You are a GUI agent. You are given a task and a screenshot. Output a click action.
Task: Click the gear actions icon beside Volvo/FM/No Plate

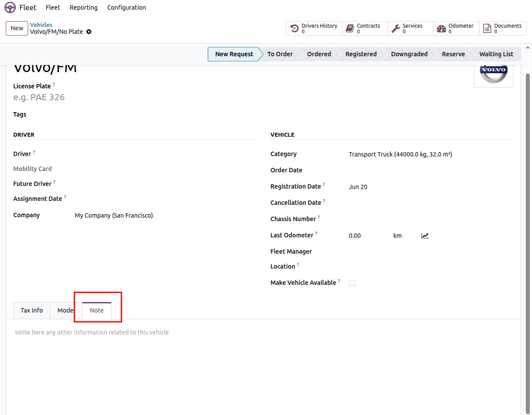(x=89, y=32)
